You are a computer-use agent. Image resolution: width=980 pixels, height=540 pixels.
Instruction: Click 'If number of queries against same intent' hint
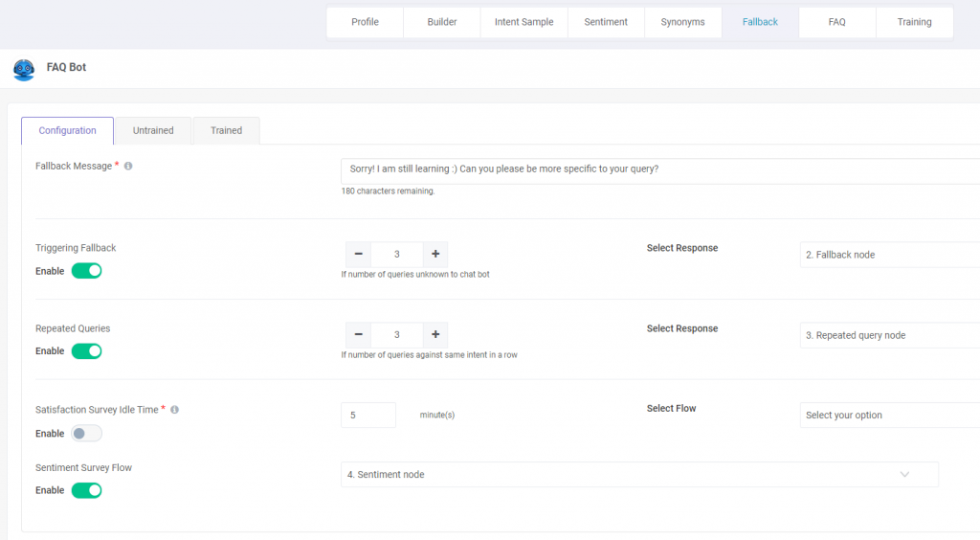429,355
